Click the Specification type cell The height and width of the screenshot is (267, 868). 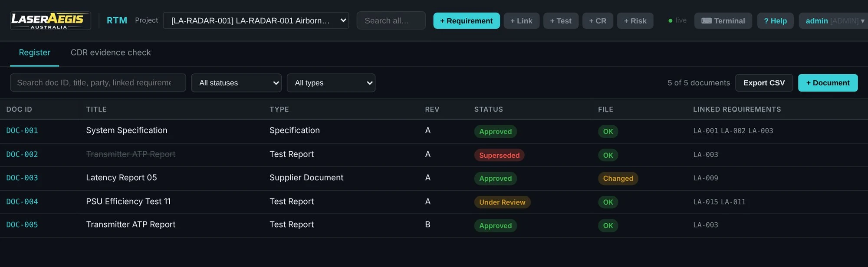coord(295,130)
